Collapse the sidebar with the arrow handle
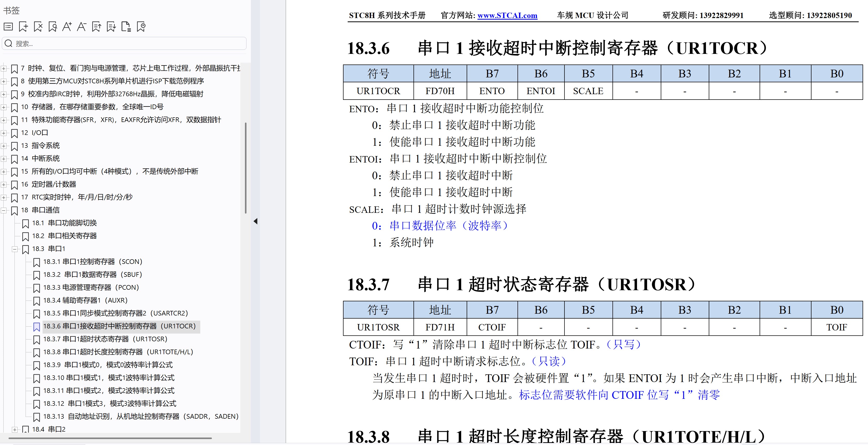Image resolution: width=868 pixels, height=445 pixels. [x=256, y=221]
